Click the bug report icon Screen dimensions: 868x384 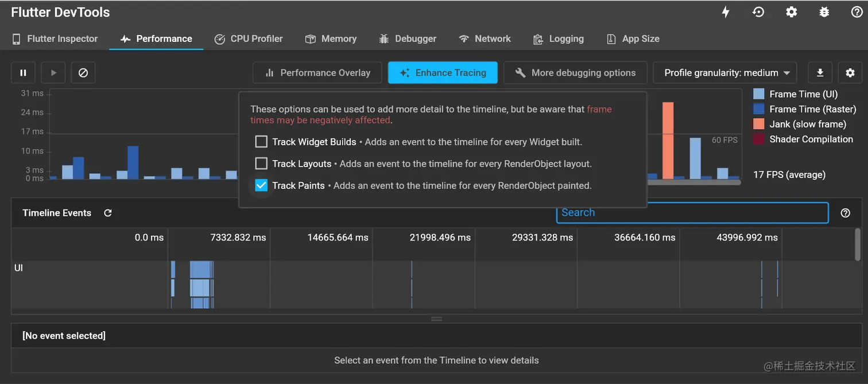coord(824,12)
